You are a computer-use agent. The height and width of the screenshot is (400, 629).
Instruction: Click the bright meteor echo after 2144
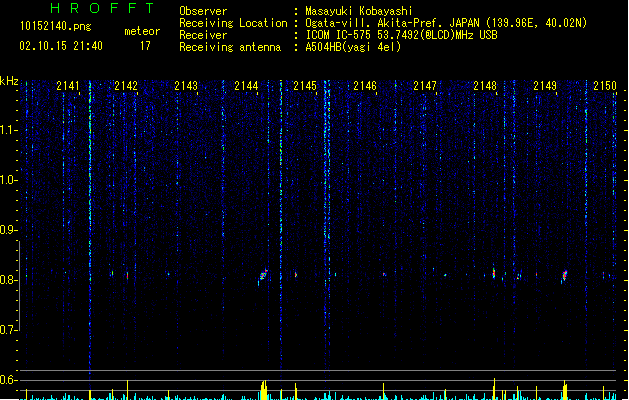263,275
